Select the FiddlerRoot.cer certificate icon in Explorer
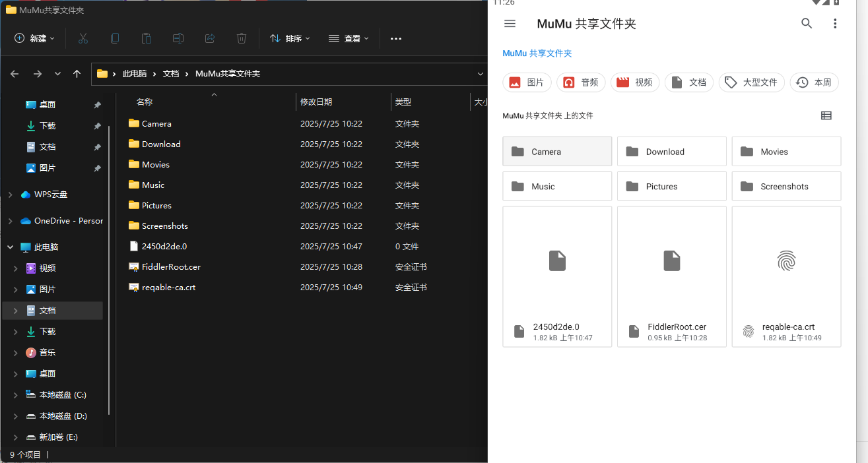 pyautogui.click(x=134, y=267)
